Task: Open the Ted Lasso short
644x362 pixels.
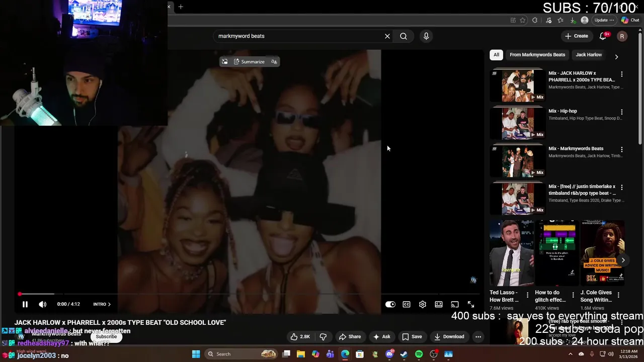Action: 512,253
